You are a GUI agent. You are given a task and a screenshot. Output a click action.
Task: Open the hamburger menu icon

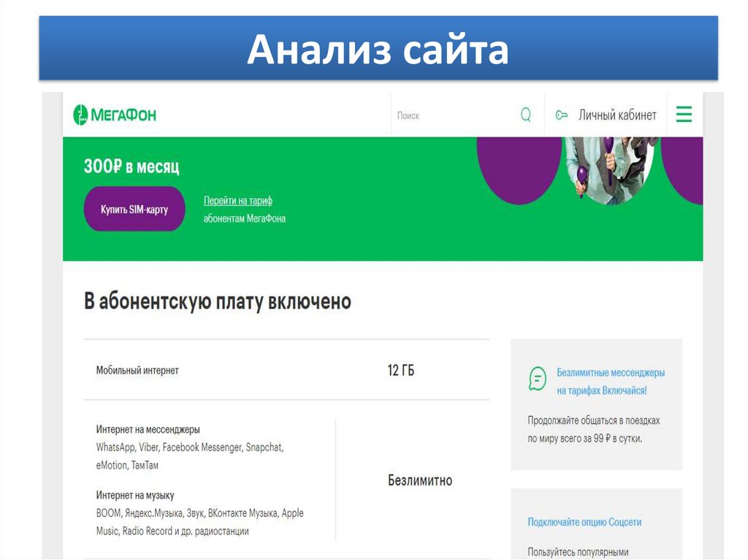(x=684, y=115)
